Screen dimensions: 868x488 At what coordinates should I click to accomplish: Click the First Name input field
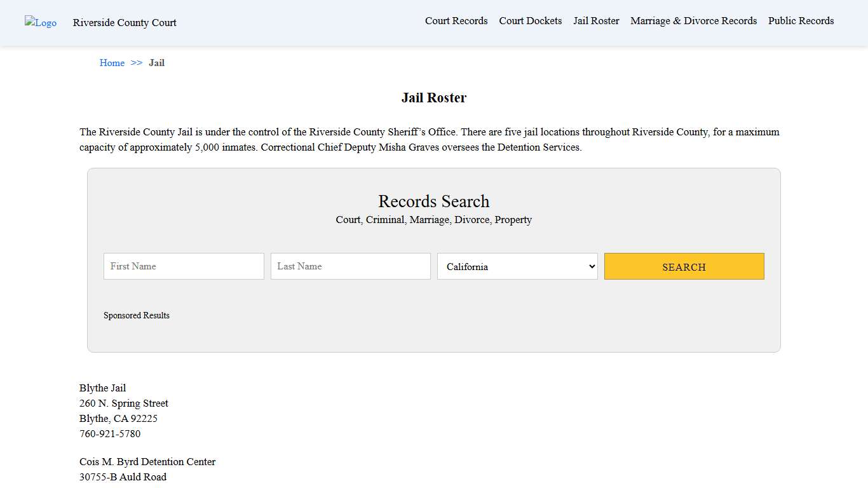183,266
